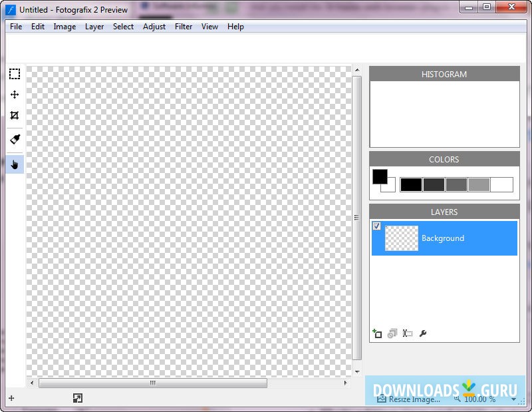Open the zoom level dropdown arrow
The width and height of the screenshot is (532, 412).
pyautogui.click(x=513, y=399)
